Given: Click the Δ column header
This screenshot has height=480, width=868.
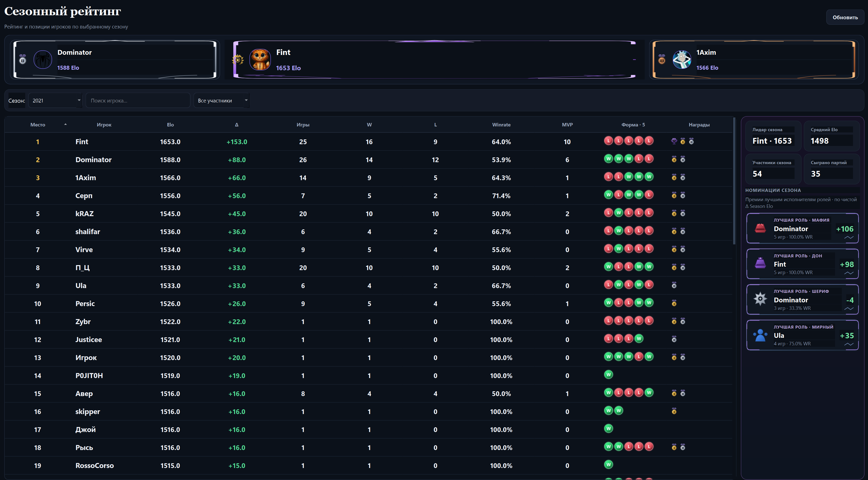Looking at the screenshot, I should click(x=237, y=125).
